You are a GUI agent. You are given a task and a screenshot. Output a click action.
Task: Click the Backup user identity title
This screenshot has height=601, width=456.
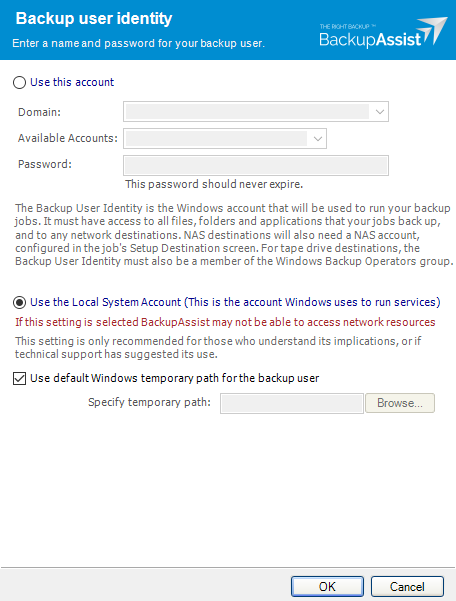point(94,19)
